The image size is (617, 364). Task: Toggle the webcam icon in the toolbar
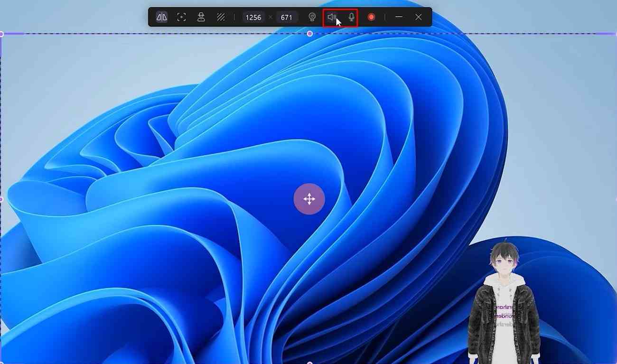click(x=312, y=17)
